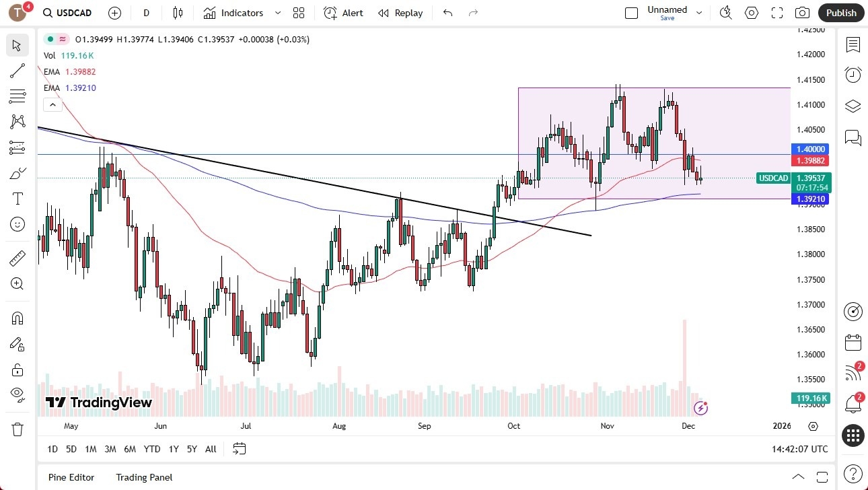This screenshot has width=868, height=490.
Task: Select the Zoom In tool
Action: pyautogui.click(x=17, y=283)
